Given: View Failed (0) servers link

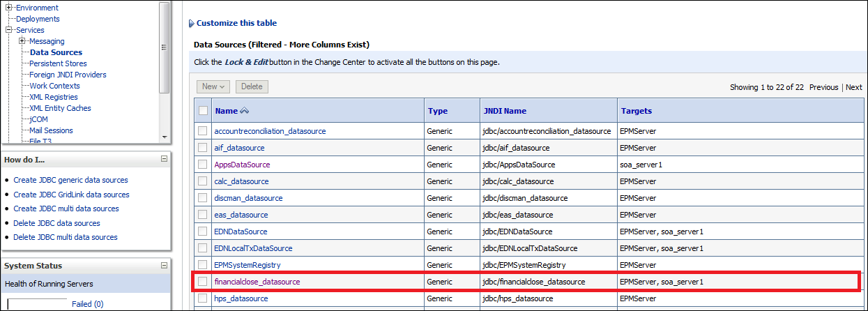Looking at the screenshot, I should tap(87, 304).
